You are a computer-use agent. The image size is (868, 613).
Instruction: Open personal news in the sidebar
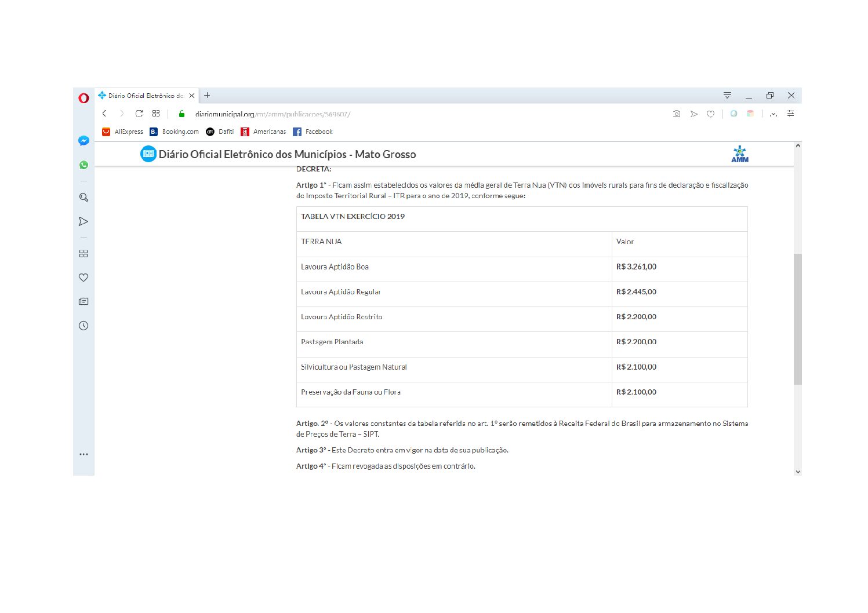(x=83, y=301)
